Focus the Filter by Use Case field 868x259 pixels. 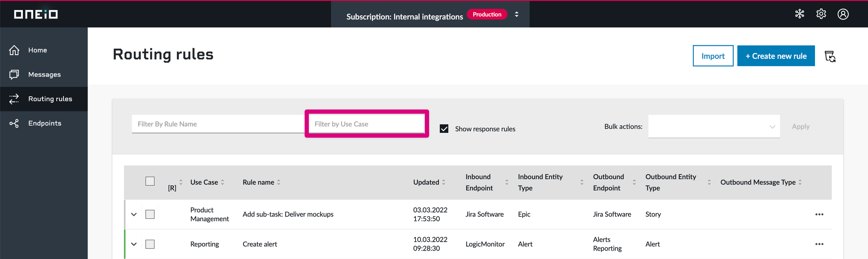(367, 124)
